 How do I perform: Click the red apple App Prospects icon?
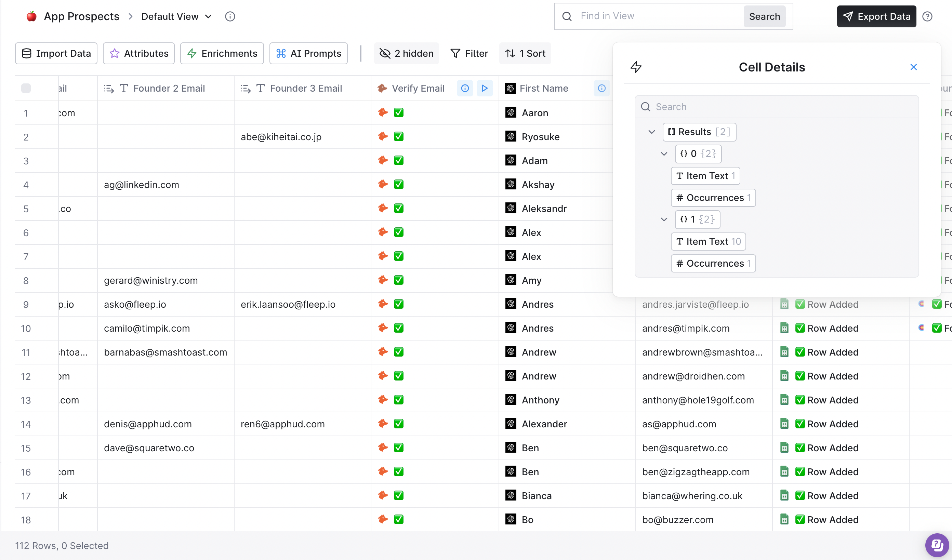31,16
